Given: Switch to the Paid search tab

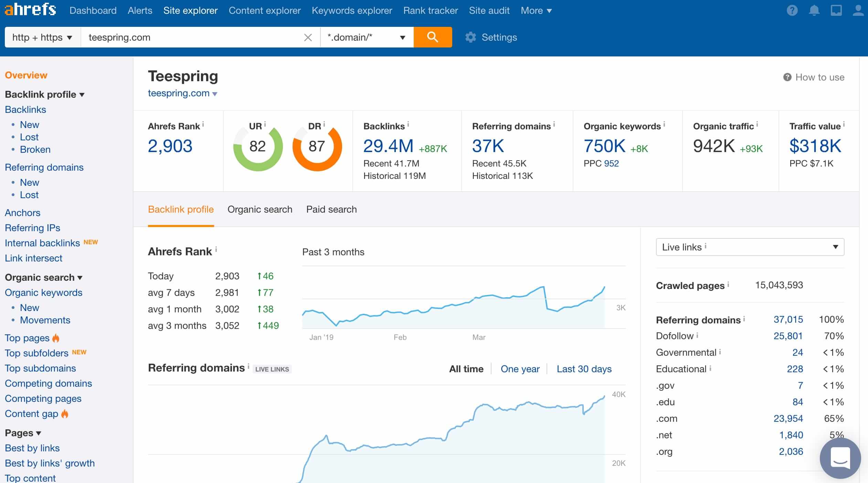Looking at the screenshot, I should (x=331, y=210).
